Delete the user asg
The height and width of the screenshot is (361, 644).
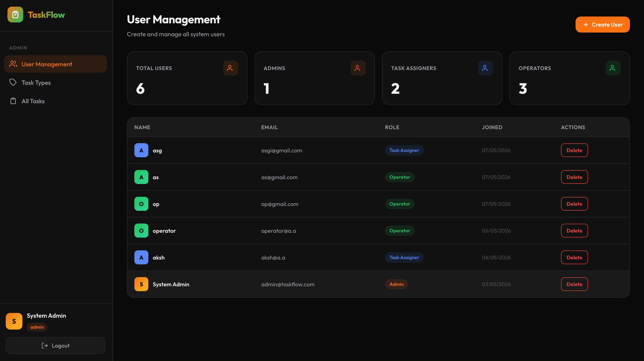pos(574,150)
